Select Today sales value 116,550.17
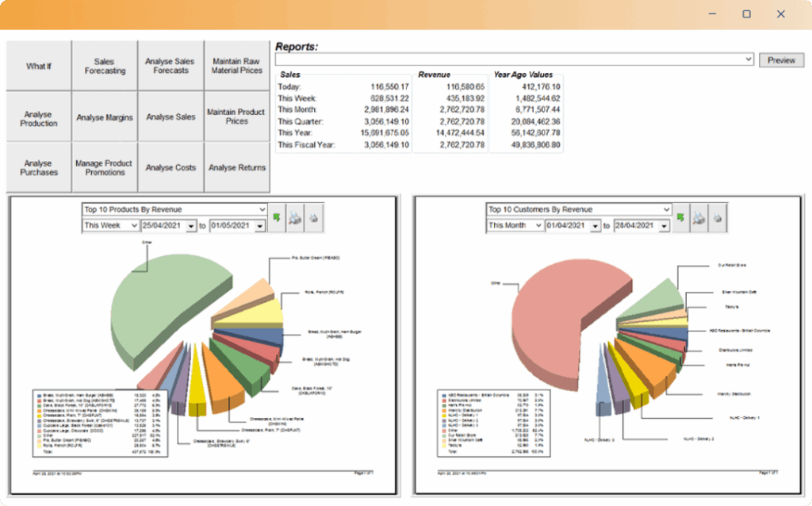The image size is (812, 506). (389, 86)
